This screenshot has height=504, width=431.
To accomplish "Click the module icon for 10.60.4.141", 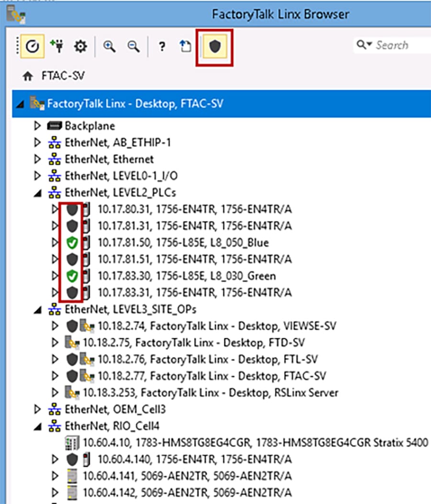I will pos(73,476).
